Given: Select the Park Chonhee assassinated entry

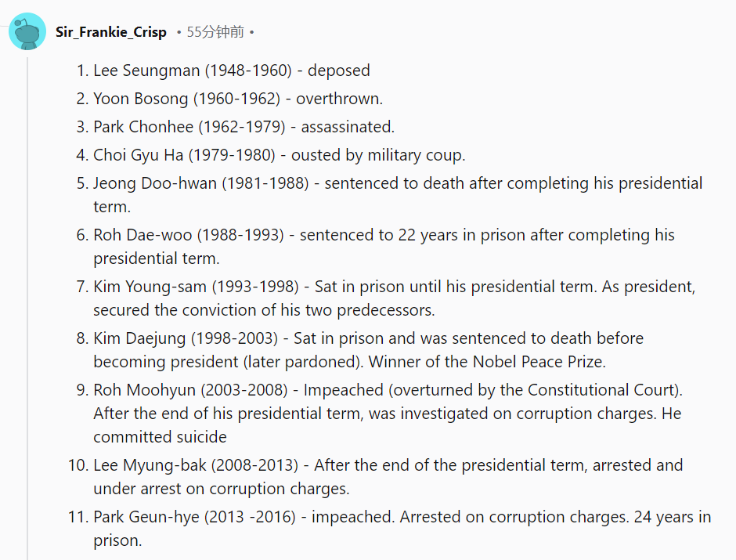Looking at the screenshot, I should click(x=235, y=127).
